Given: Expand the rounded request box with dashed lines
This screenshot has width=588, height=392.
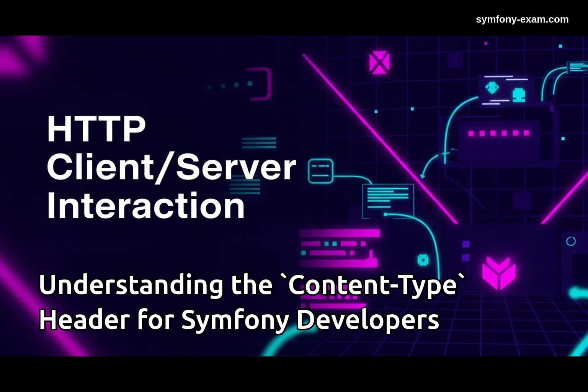Looking at the screenshot, I should tap(320, 170).
